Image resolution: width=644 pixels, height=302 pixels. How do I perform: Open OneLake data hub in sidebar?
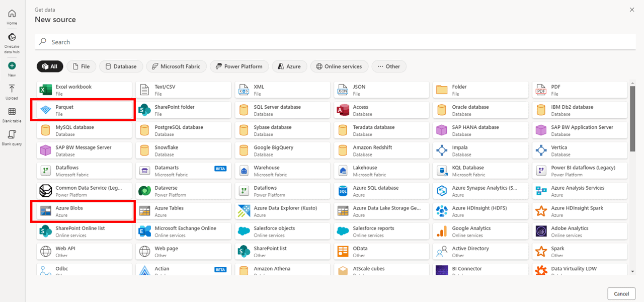12,43
